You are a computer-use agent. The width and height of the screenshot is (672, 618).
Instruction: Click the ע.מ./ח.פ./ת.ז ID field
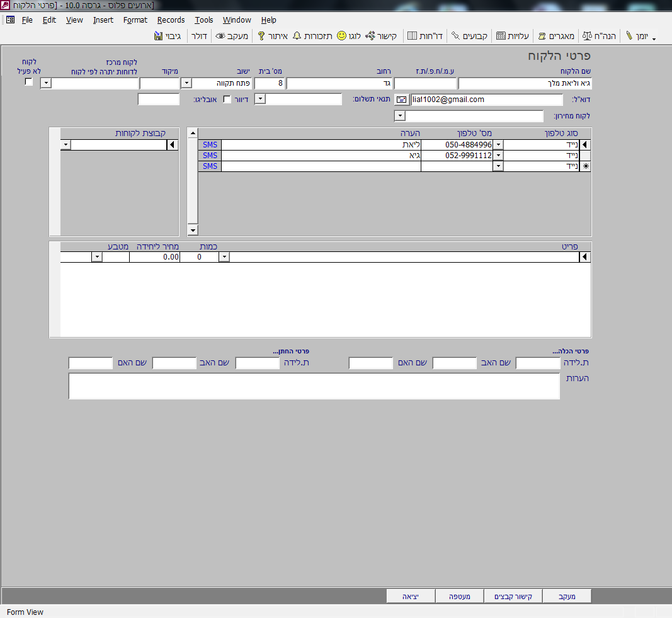pyautogui.click(x=425, y=83)
